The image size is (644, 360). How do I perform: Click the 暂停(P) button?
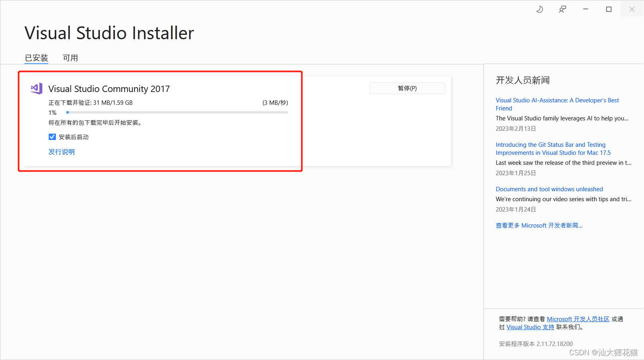click(x=407, y=88)
